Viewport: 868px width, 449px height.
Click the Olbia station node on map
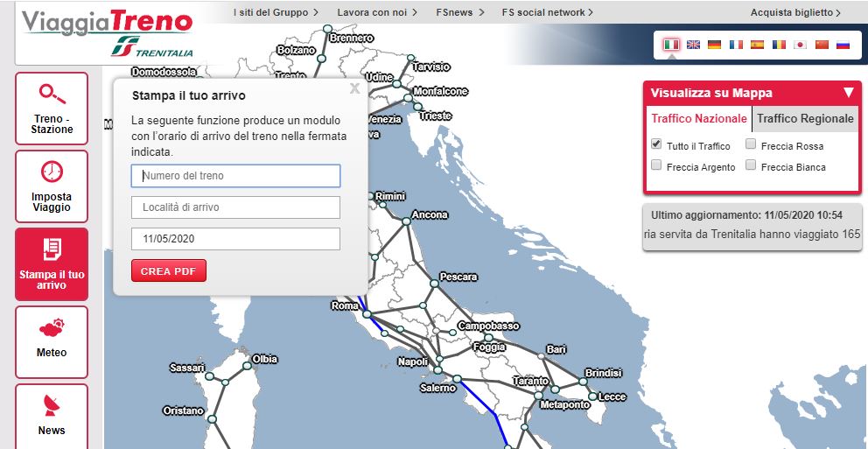(247, 366)
